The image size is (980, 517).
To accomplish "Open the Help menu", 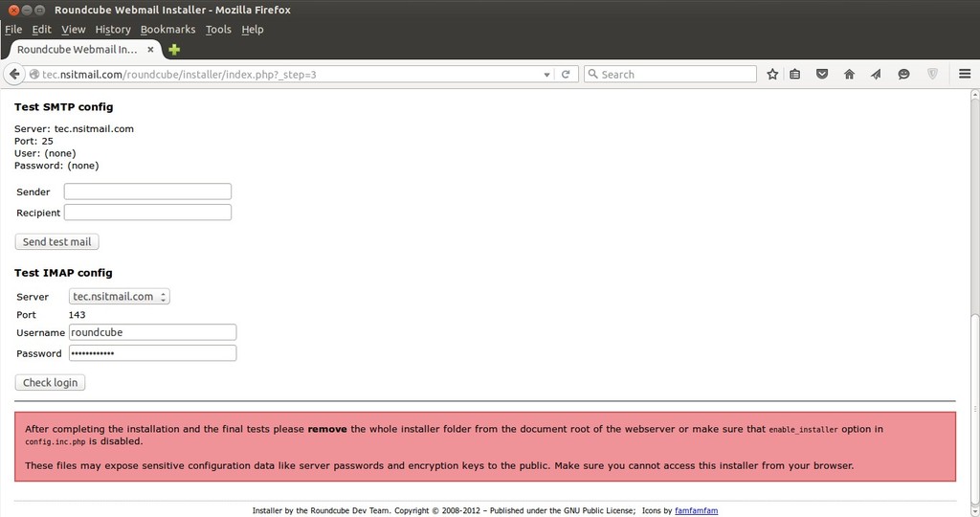I will 253,30.
